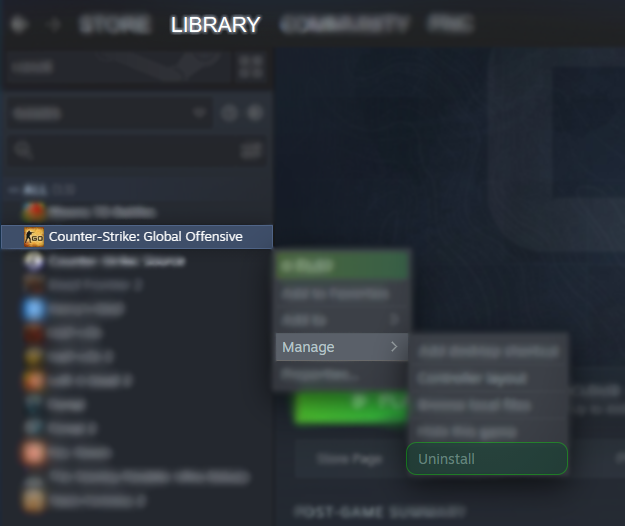Switch to the COMMUNITY tab

pyautogui.click(x=344, y=25)
